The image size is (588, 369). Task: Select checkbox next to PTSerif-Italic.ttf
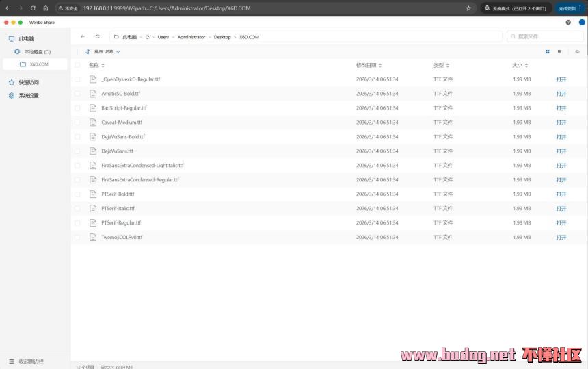(x=77, y=209)
